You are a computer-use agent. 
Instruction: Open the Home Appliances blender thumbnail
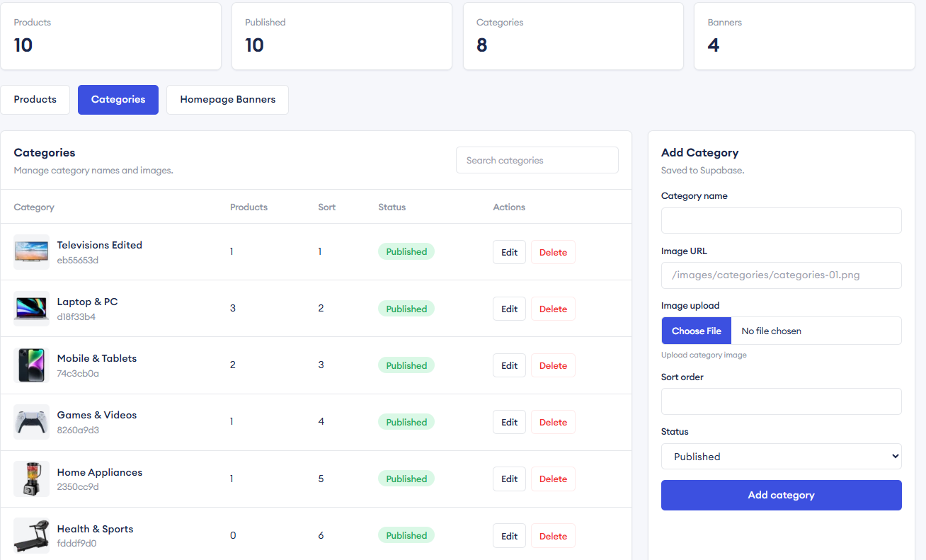(x=31, y=479)
